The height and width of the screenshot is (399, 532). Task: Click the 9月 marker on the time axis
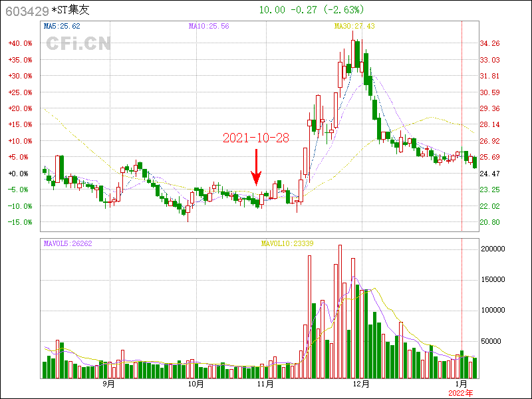[109, 384]
